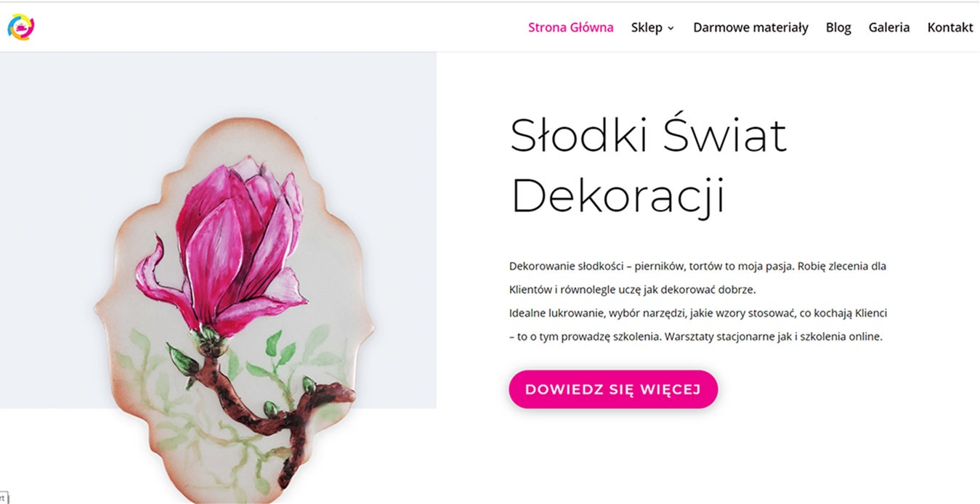980x504 pixels.
Task: Open the Kontakt page
Action: [x=950, y=28]
